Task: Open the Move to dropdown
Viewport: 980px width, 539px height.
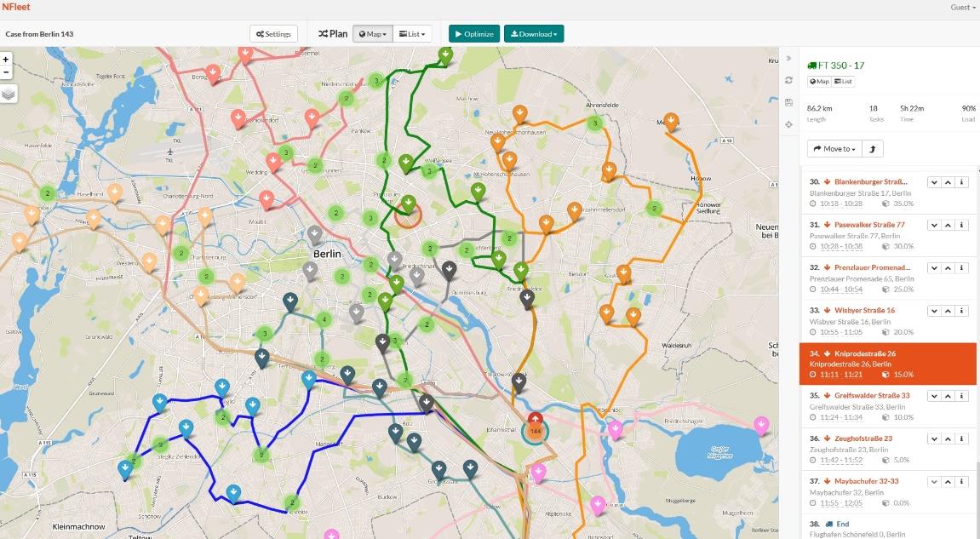Action: tap(834, 149)
